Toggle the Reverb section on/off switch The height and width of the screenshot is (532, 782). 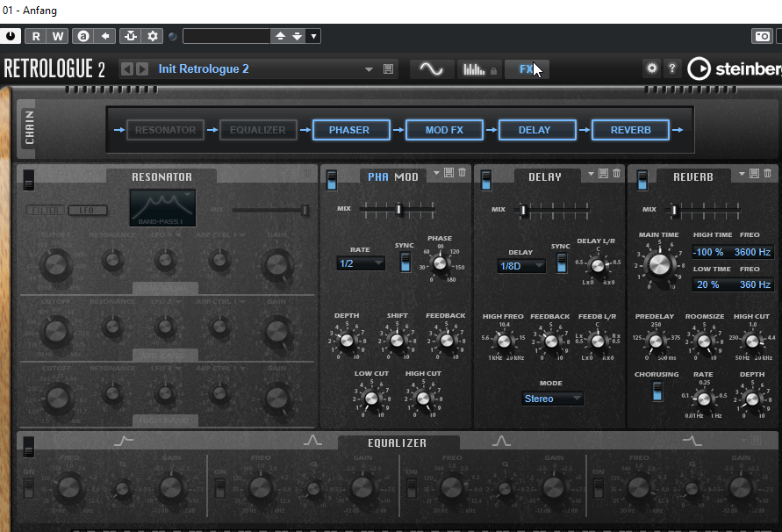tap(642, 180)
